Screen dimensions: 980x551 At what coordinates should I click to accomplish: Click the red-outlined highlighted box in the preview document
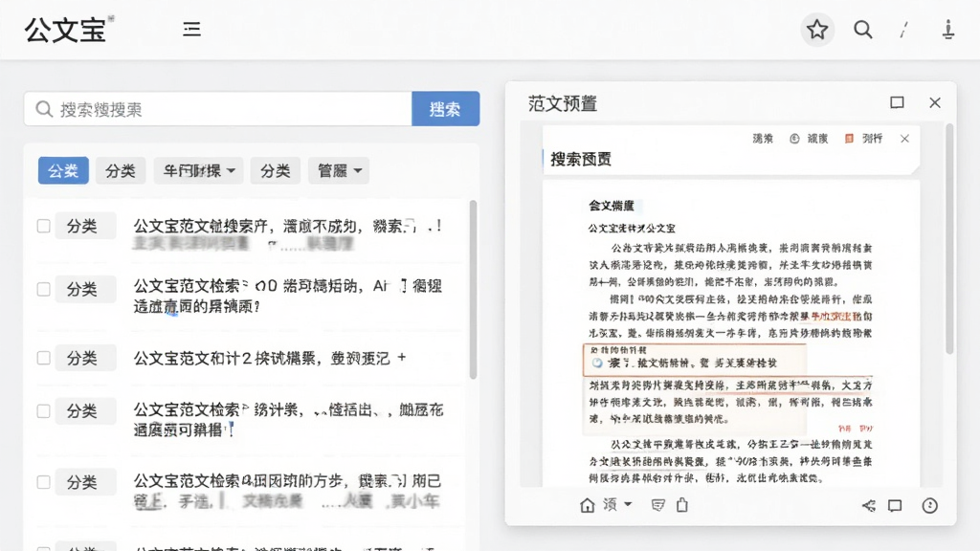point(694,360)
